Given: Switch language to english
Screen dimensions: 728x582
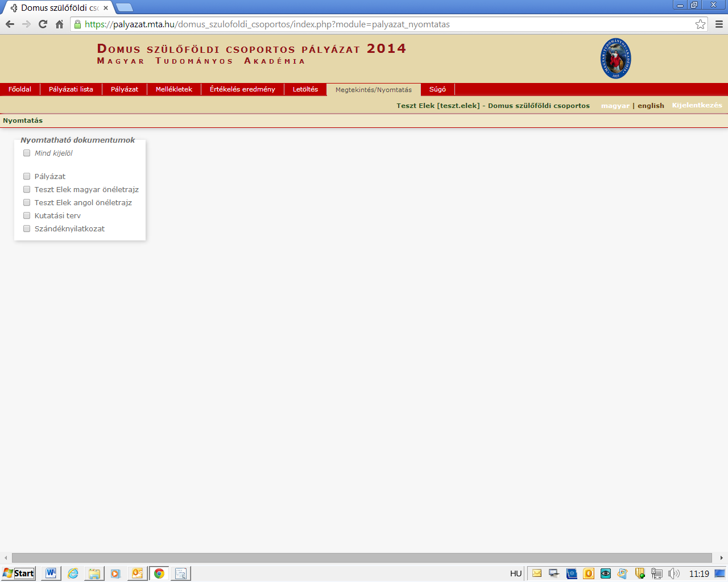Looking at the screenshot, I should coord(651,106).
